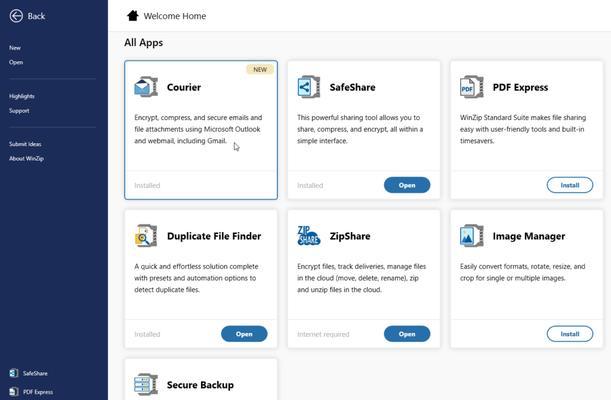This screenshot has width=611, height=400.
Task: Click the Installed status on SafeShare card
Action: [310, 185]
